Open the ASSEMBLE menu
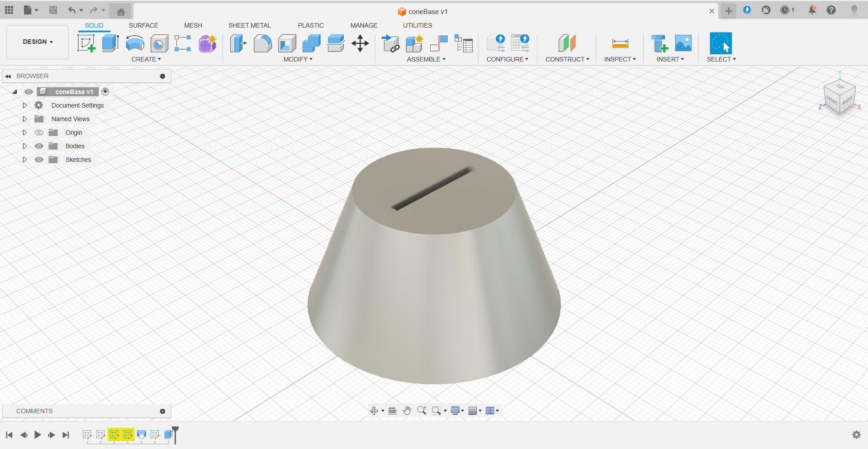868x449 pixels. click(426, 59)
